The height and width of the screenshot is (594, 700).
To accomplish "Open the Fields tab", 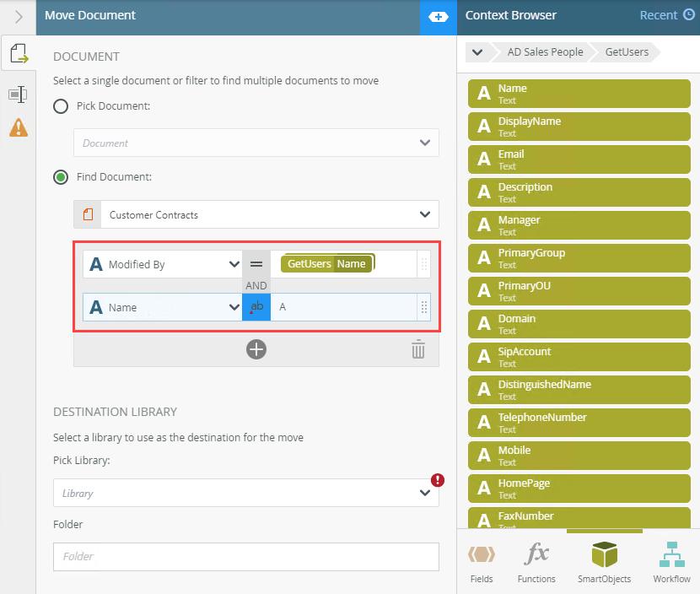I will click(x=481, y=563).
